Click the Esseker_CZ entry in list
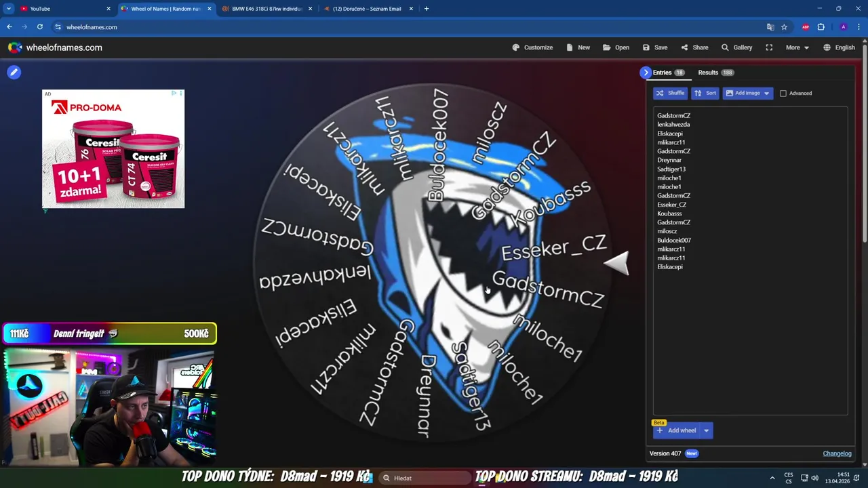The width and height of the screenshot is (868, 488). point(671,205)
